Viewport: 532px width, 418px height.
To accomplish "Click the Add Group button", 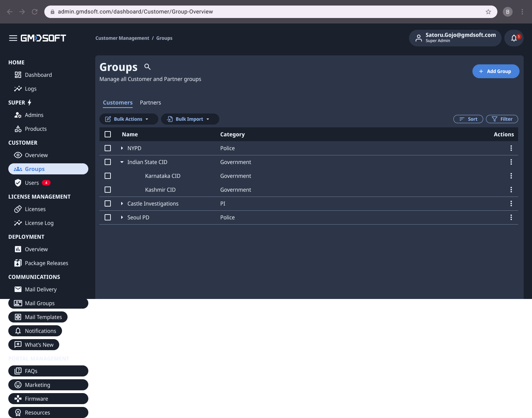I will [496, 71].
